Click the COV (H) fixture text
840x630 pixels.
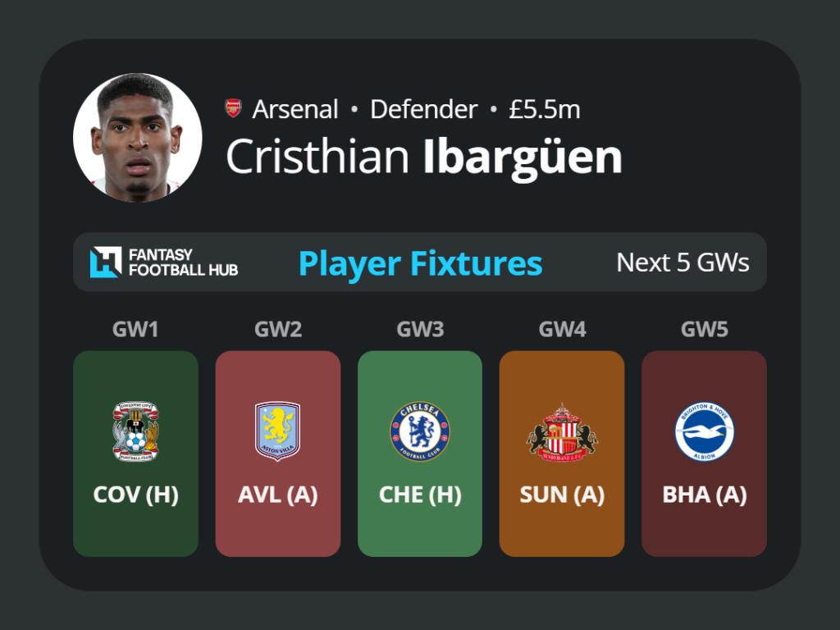point(135,495)
